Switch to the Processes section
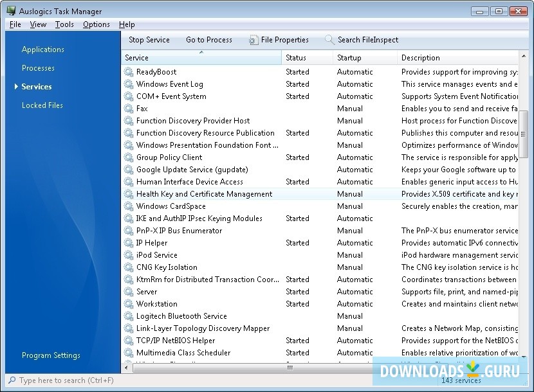This screenshot has width=534, height=392. click(x=38, y=68)
